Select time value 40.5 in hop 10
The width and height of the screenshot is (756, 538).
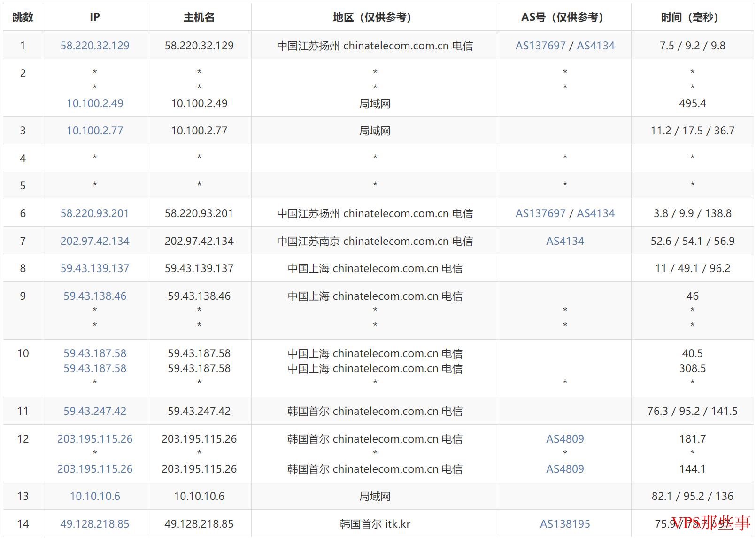click(x=692, y=353)
